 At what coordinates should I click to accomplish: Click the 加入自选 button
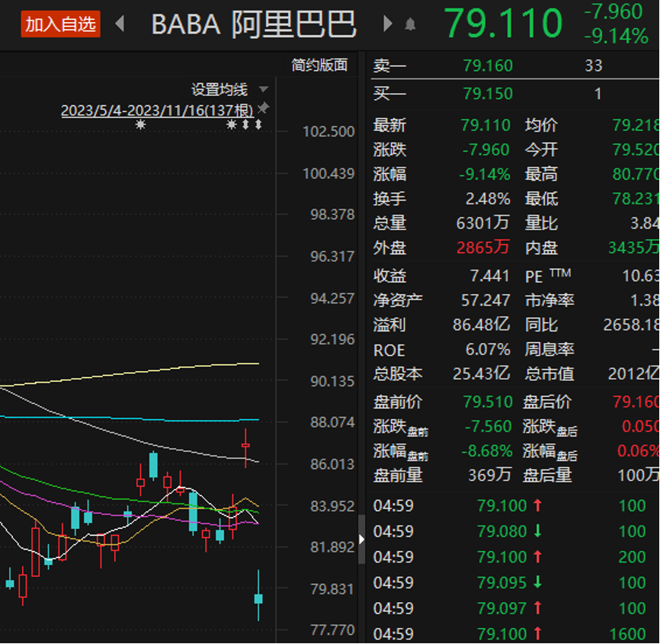[x=61, y=24]
